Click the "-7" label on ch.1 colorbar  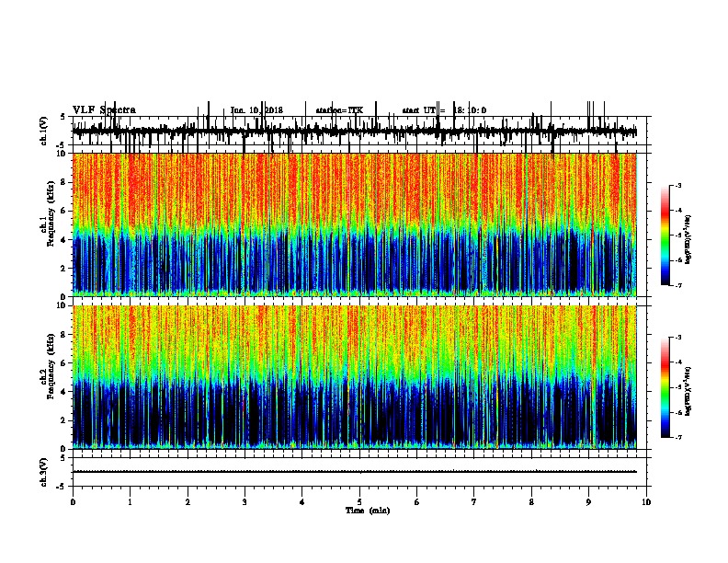pos(678,285)
